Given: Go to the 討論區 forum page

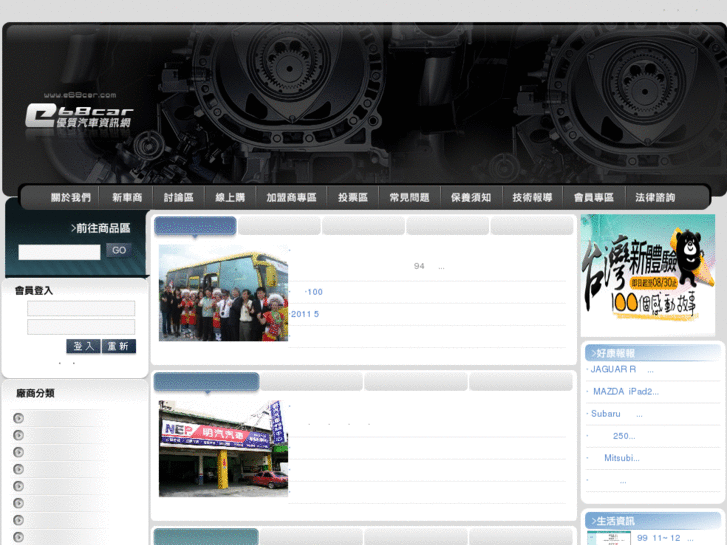Looking at the screenshot, I should tap(179, 198).
